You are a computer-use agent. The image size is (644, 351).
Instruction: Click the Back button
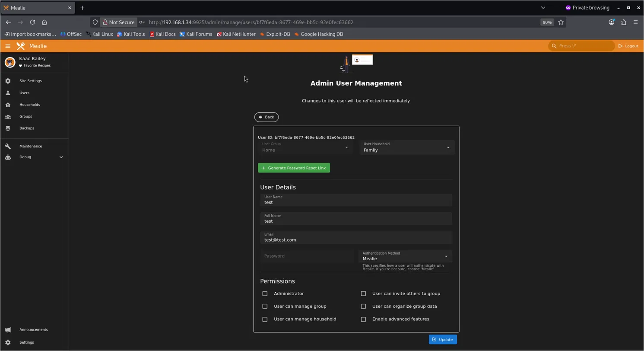coord(266,117)
